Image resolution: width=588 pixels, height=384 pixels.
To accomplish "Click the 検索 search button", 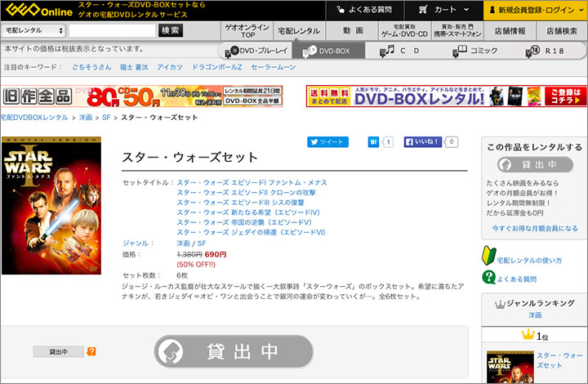I will 171,30.
